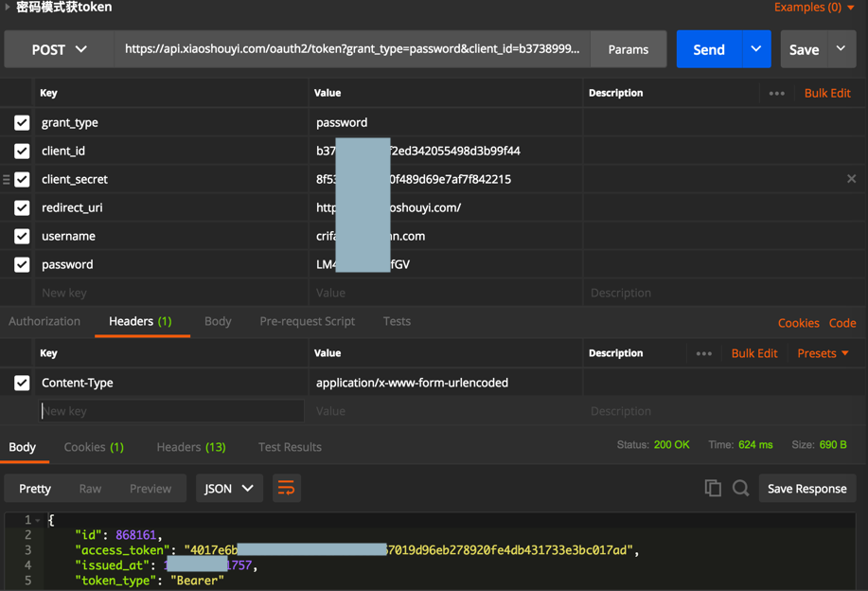The width and height of the screenshot is (868, 591).
Task: Click the Cookies link
Action: click(x=798, y=323)
